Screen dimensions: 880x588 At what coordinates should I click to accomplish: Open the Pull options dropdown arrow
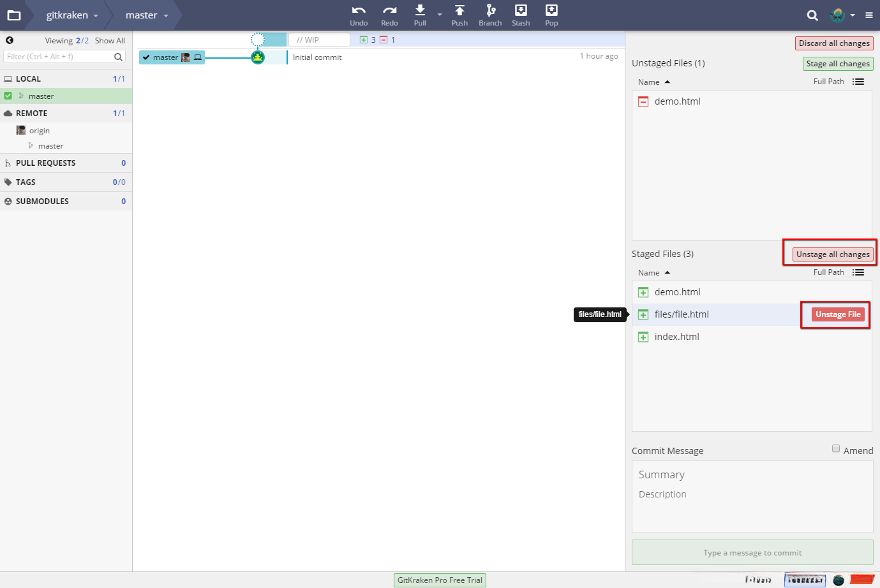click(x=440, y=15)
